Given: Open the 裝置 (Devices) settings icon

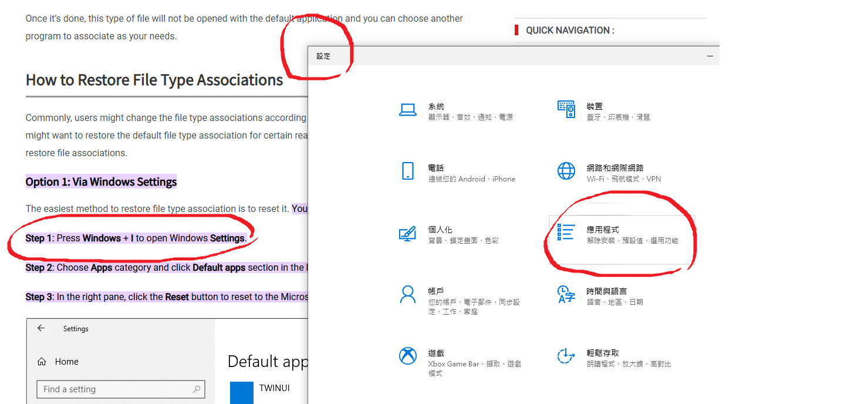Looking at the screenshot, I should coord(566,109).
